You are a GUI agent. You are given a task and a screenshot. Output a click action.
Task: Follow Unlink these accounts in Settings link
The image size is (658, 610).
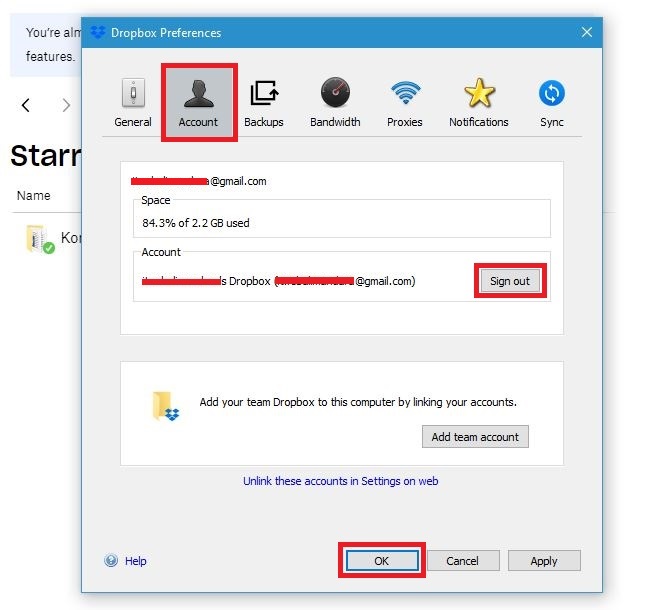(x=340, y=481)
